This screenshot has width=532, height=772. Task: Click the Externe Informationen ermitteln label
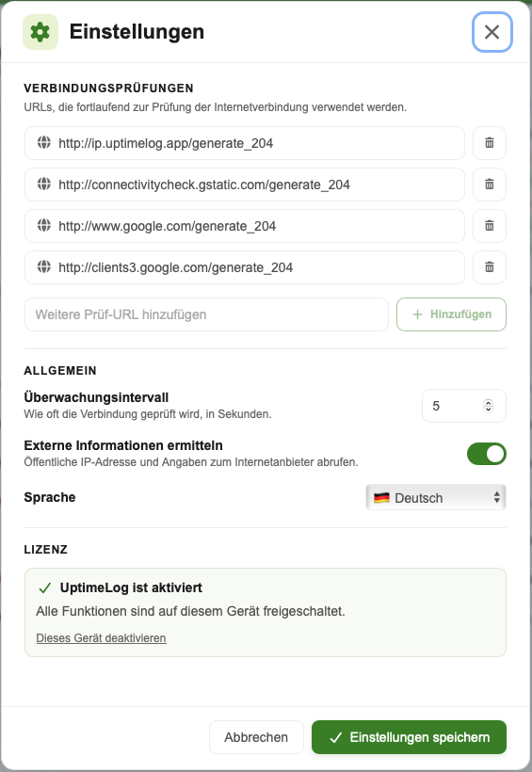[x=123, y=445]
